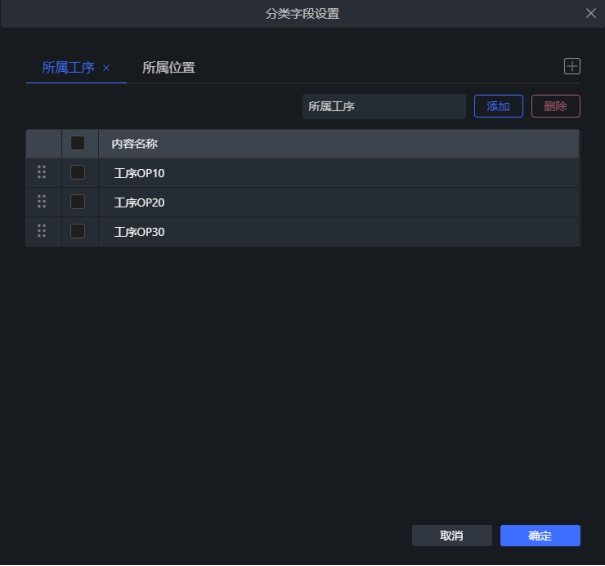
Task: Click drag handle of 工序OP30 row
Action: pyautogui.click(x=42, y=231)
